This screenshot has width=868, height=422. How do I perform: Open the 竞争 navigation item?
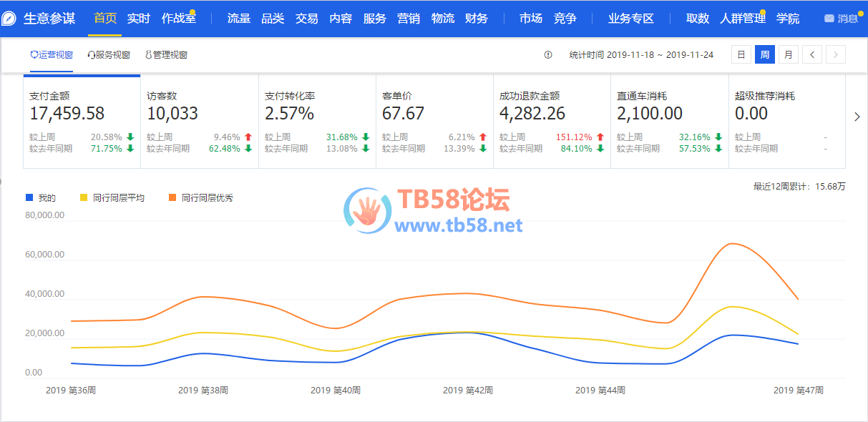pyautogui.click(x=565, y=19)
